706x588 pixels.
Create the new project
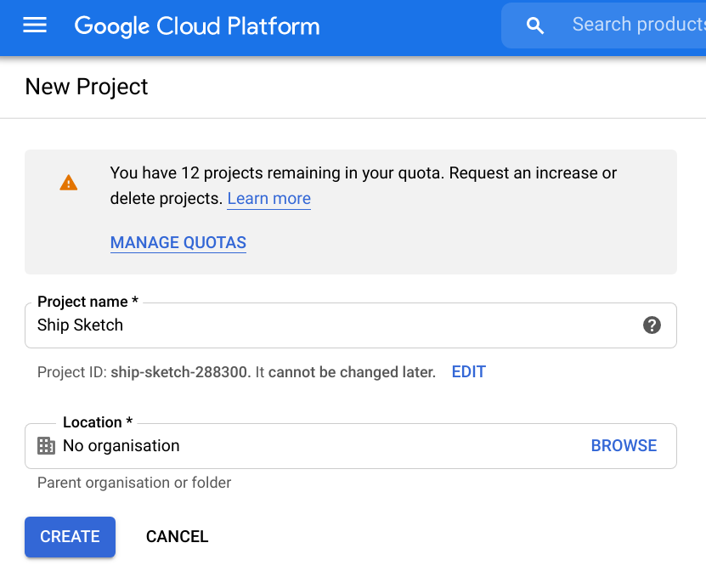(71, 537)
